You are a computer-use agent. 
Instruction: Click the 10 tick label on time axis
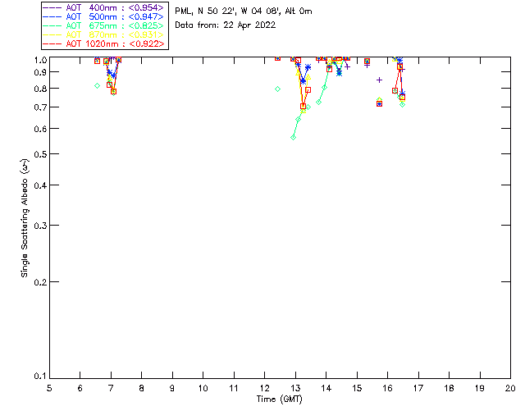click(203, 388)
